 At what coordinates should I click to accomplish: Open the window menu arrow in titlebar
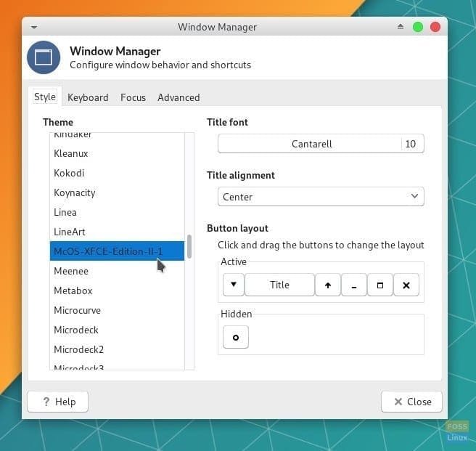tap(34, 28)
